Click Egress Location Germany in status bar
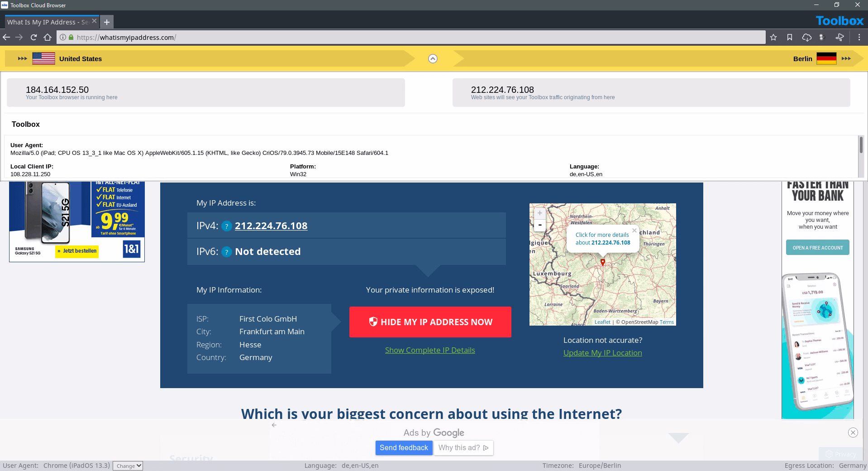 [x=825, y=466]
